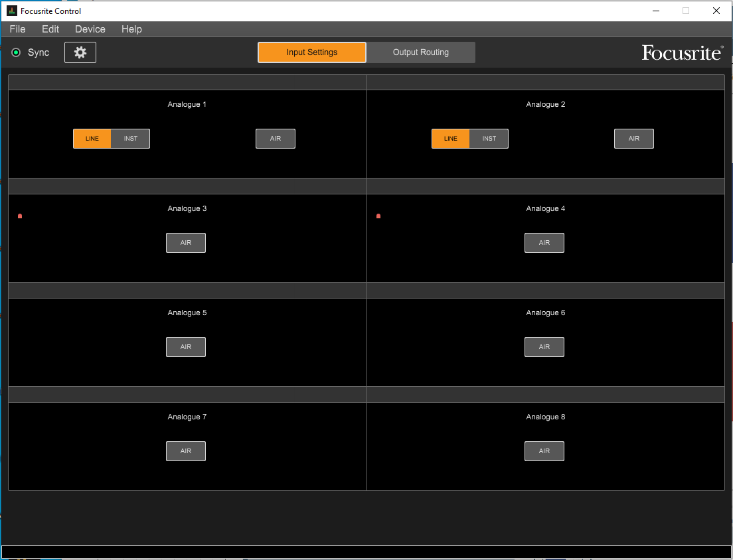Close the Focusrite Control window
Screen dimensions: 733x560
716,11
